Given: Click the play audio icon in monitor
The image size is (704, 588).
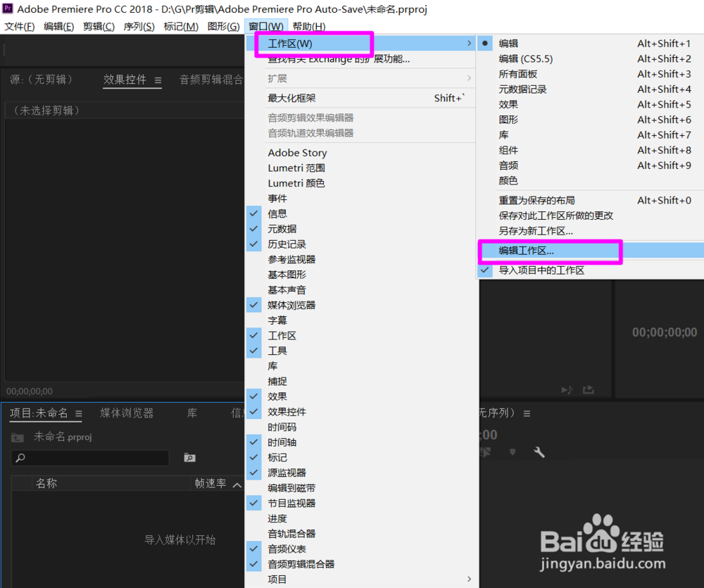Looking at the screenshot, I should point(567,390).
